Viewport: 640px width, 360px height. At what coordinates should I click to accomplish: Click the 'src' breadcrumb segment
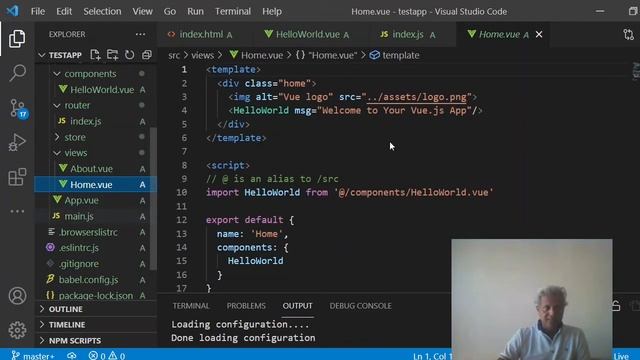coord(174,55)
